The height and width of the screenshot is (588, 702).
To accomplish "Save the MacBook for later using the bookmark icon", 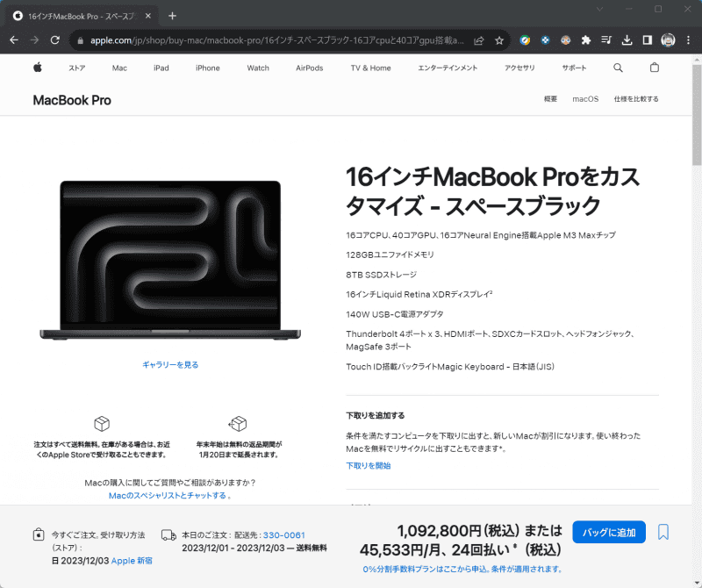I will coord(663,532).
